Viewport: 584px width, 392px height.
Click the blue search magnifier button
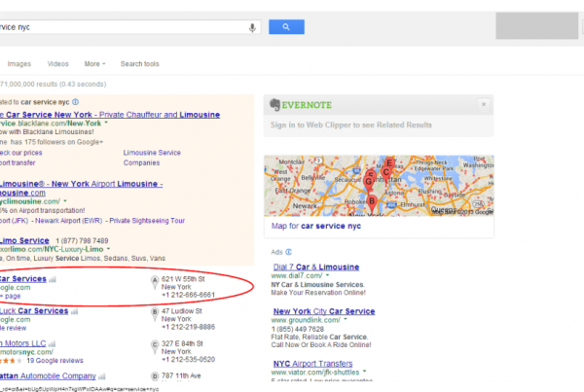(x=286, y=27)
